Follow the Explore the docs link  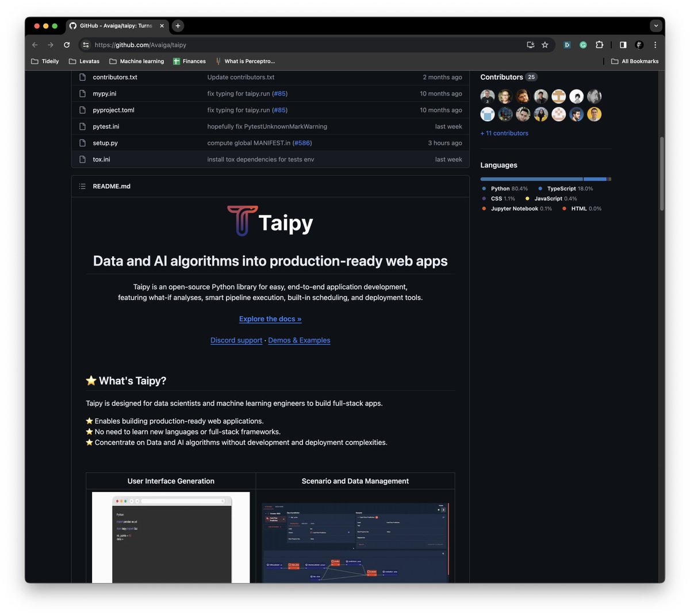[x=270, y=319]
